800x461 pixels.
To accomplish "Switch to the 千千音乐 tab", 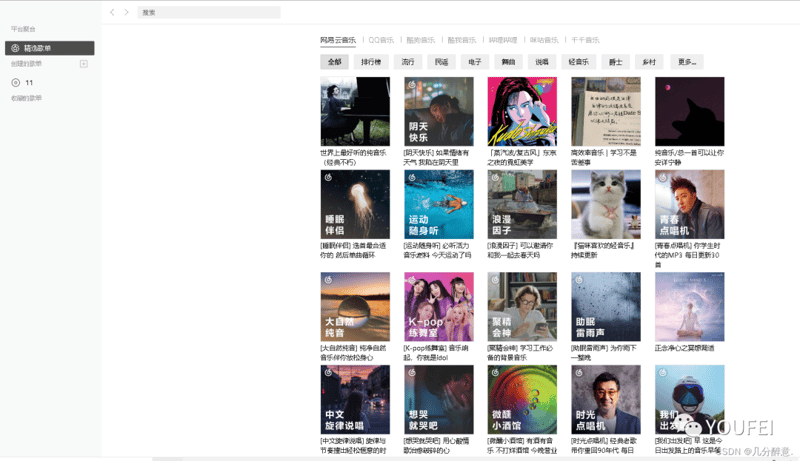I will (585, 40).
